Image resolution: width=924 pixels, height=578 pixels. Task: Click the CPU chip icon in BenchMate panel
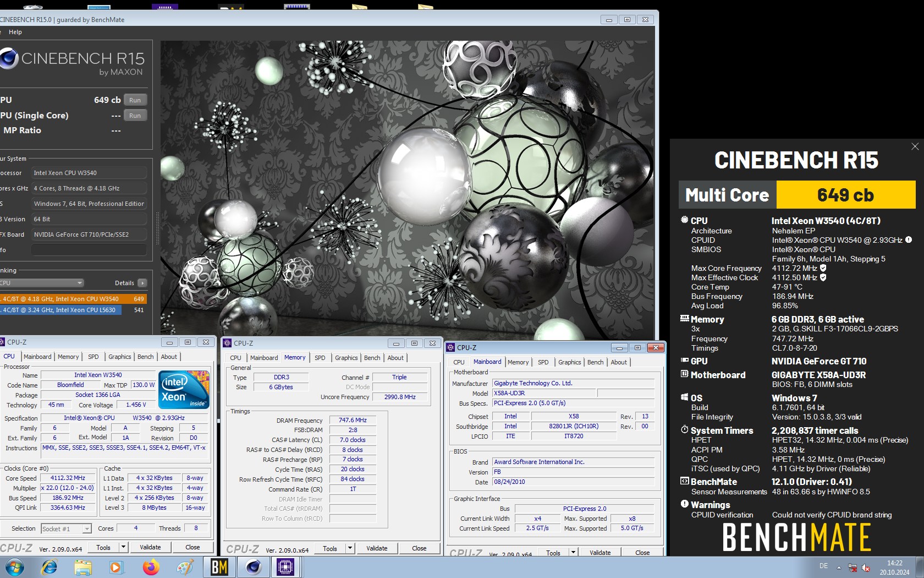click(x=684, y=220)
